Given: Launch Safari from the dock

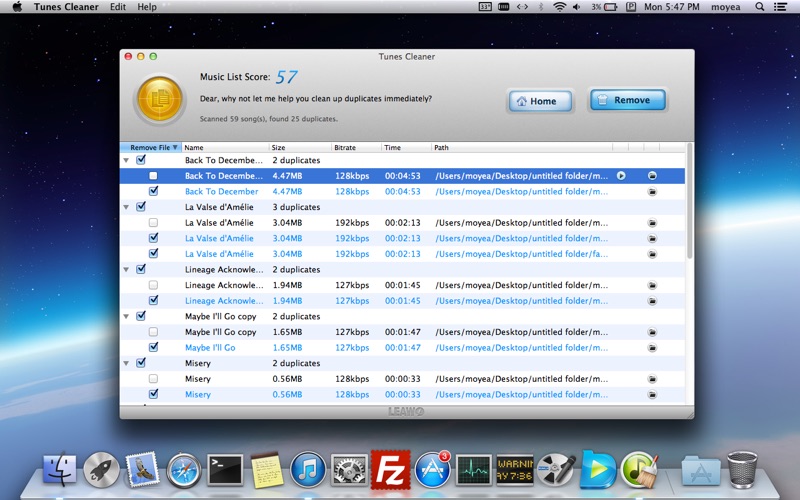Looking at the screenshot, I should (x=184, y=470).
